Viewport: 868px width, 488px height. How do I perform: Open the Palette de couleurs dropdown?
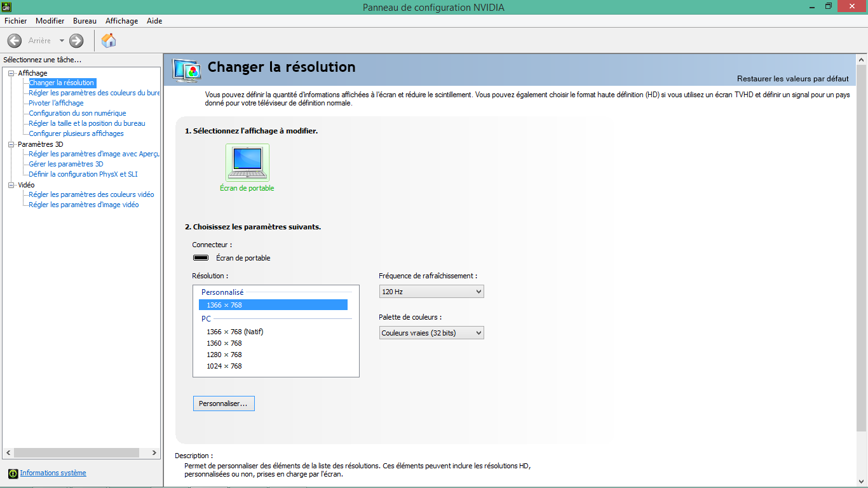(x=431, y=332)
